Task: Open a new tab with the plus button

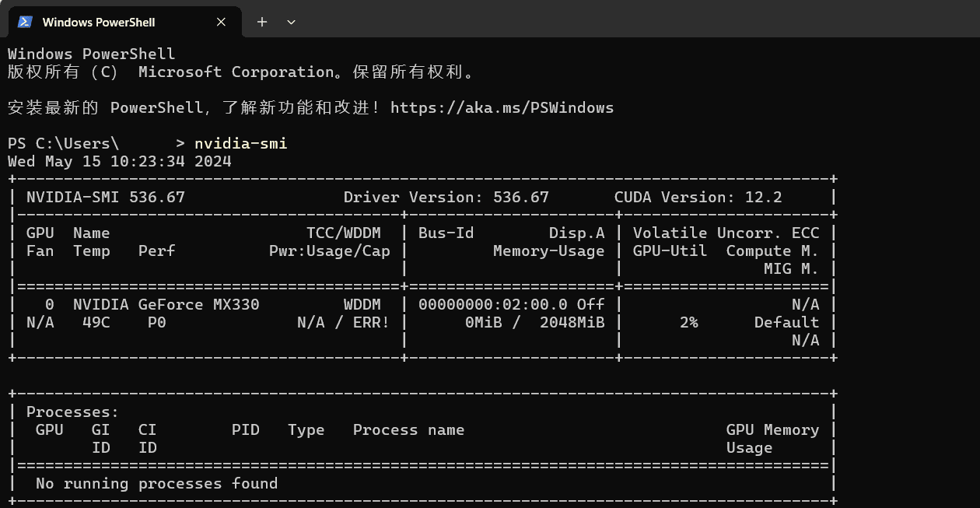Action: click(262, 22)
